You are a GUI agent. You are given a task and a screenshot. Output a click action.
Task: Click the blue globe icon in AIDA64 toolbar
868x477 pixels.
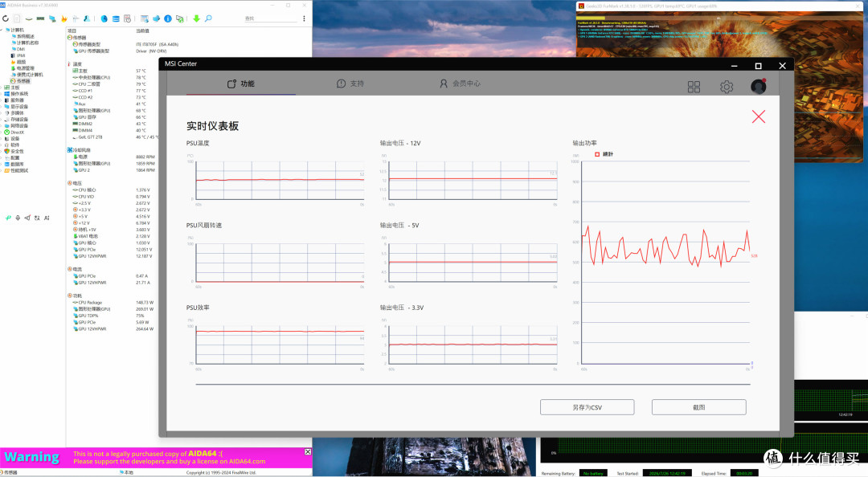tap(104, 18)
